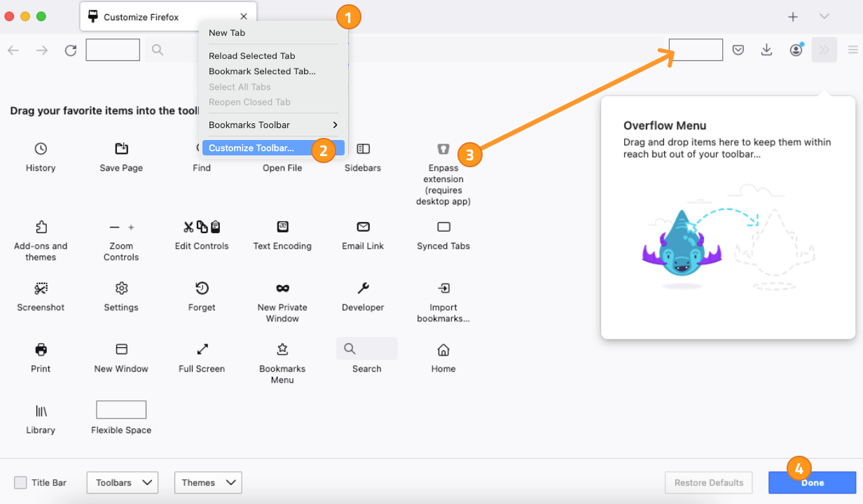863x504 pixels.
Task: Select the Settings gear icon
Action: point(121,288)
